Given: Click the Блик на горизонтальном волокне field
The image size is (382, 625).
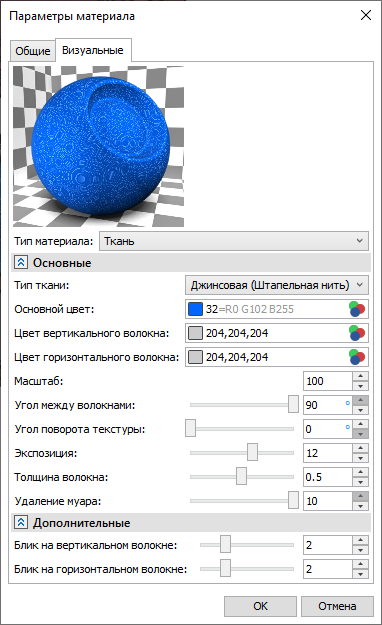Looking at the screenshot, I should tap(328, 569).
